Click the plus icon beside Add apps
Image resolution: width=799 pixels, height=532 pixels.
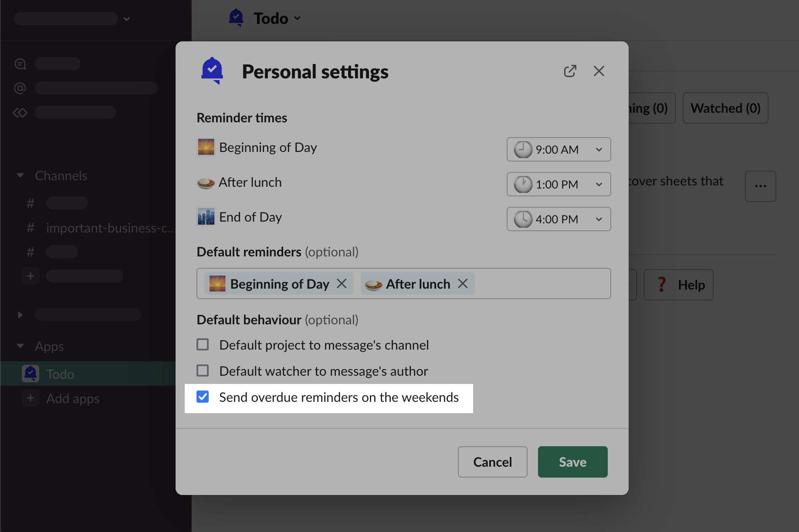(x=30, y=398)
